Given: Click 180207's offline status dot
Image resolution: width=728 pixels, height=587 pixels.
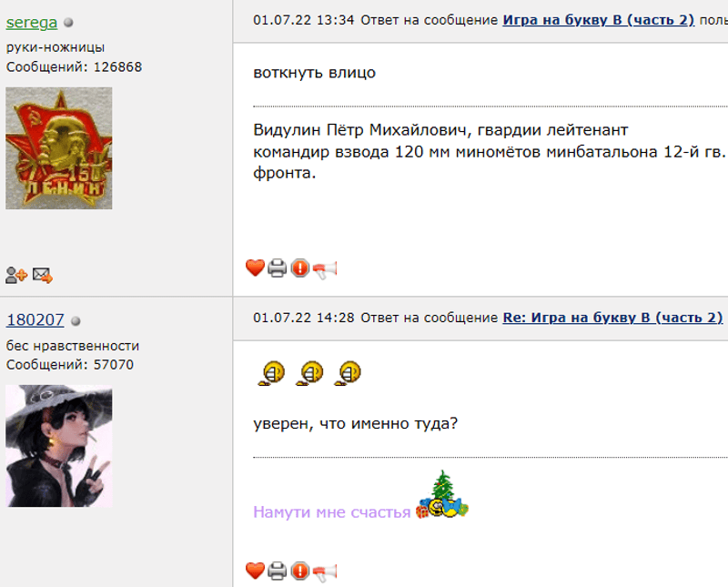Looking at the screenshot, I should pos(76,321).
